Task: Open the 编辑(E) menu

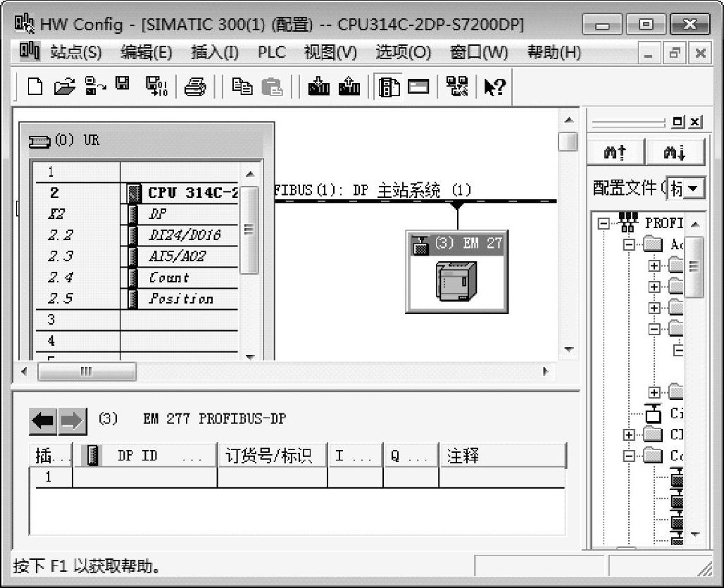Action: [146, 52]
